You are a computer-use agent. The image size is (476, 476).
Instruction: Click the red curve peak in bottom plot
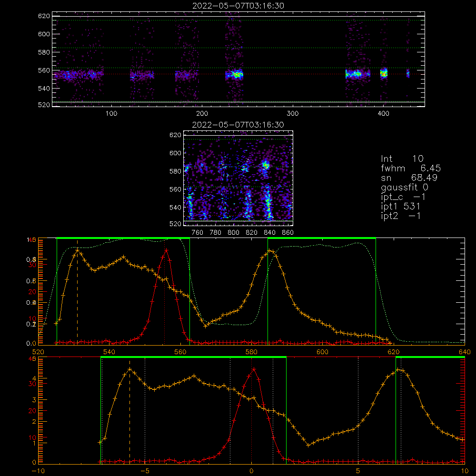pyautogui.click(x=254, y=369)
